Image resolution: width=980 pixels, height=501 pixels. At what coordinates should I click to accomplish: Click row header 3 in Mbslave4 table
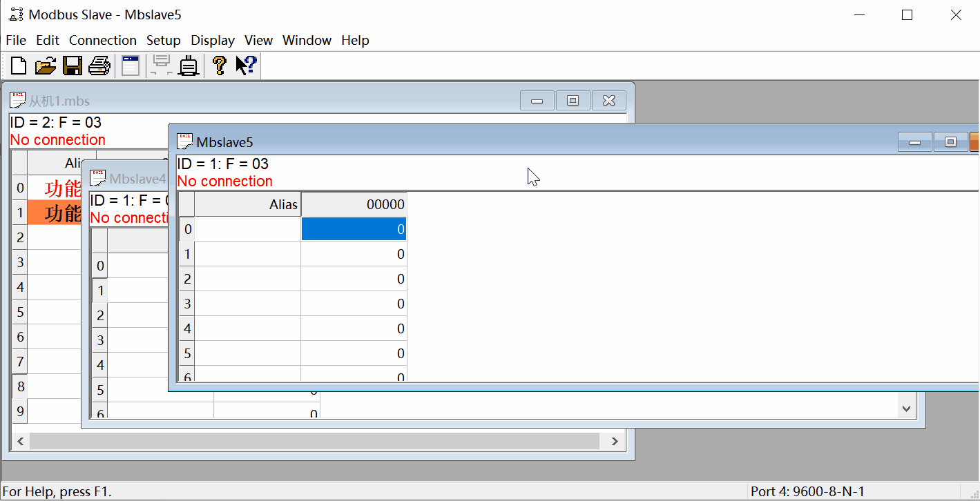[100, 340]
